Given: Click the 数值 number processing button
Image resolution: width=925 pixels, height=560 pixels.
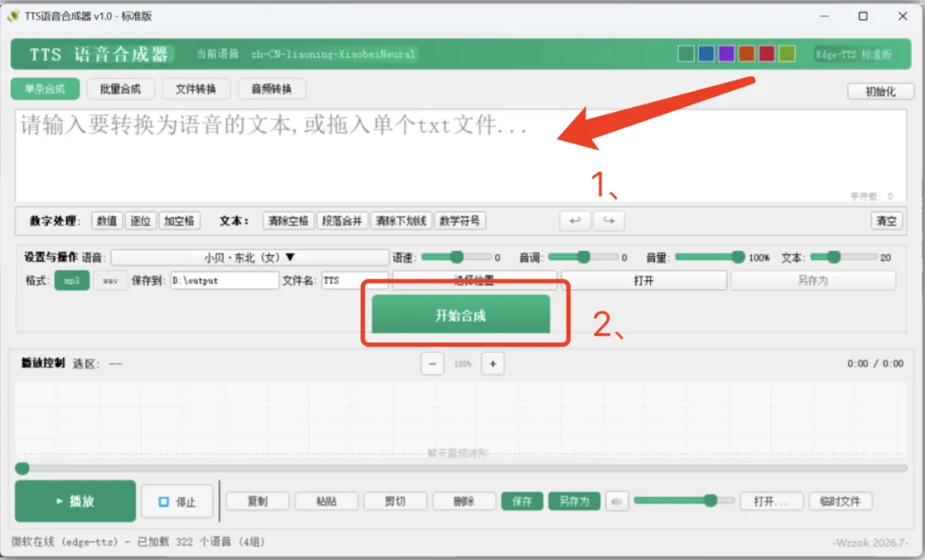Looking at the screenshot, I should point(107,221).
